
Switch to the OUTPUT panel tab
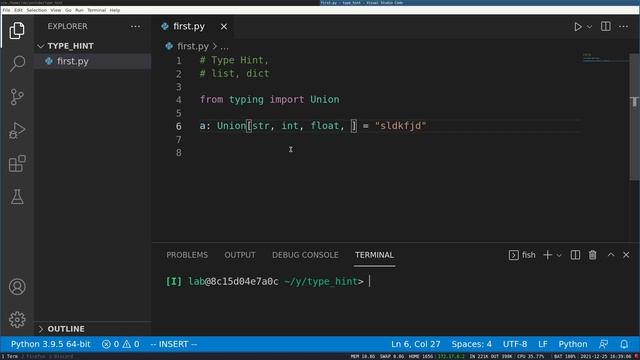coord(240,255)
